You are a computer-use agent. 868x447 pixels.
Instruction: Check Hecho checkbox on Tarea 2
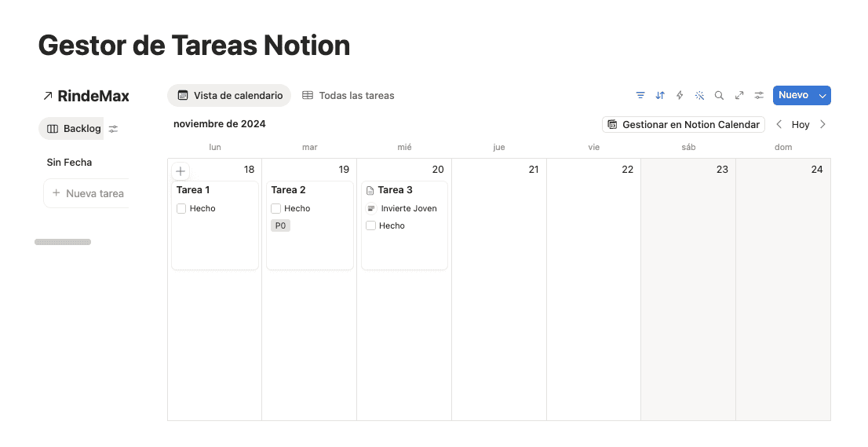[x=275, y=208]
